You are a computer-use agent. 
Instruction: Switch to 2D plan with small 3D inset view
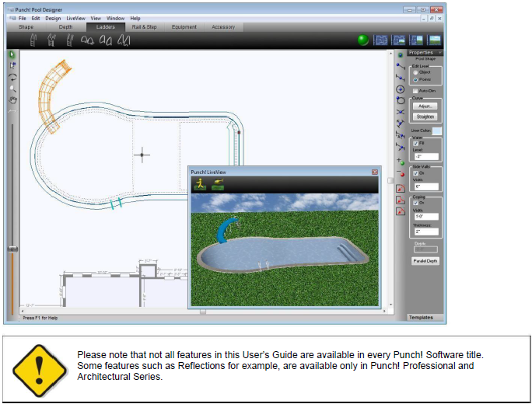[x=399, y=40]
